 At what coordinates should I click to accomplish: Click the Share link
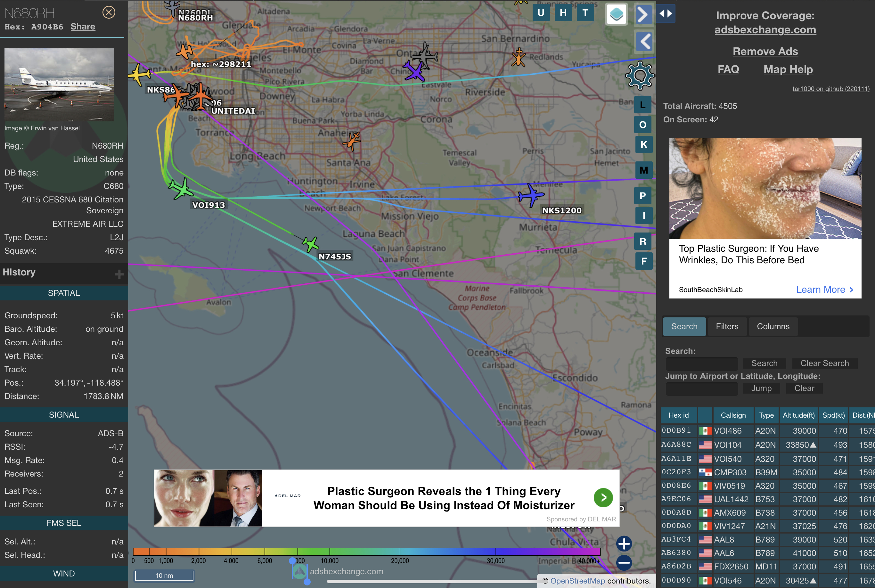(x=83, y=27)
